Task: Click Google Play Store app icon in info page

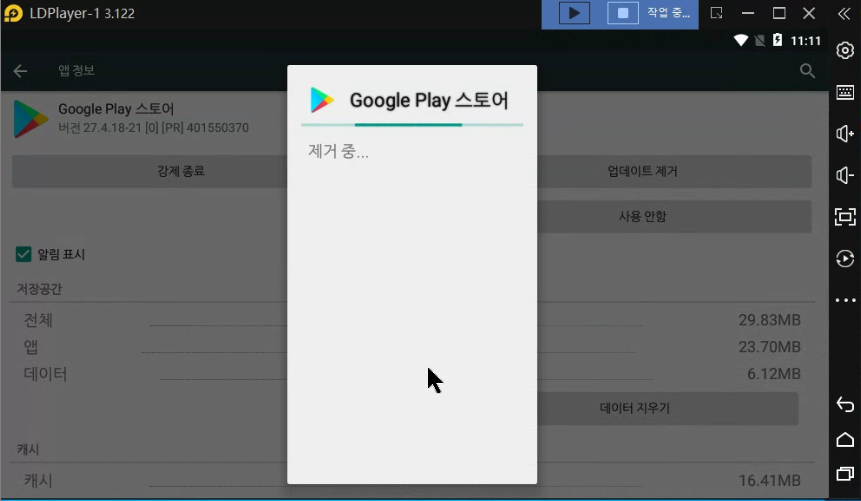Action: 30,119
